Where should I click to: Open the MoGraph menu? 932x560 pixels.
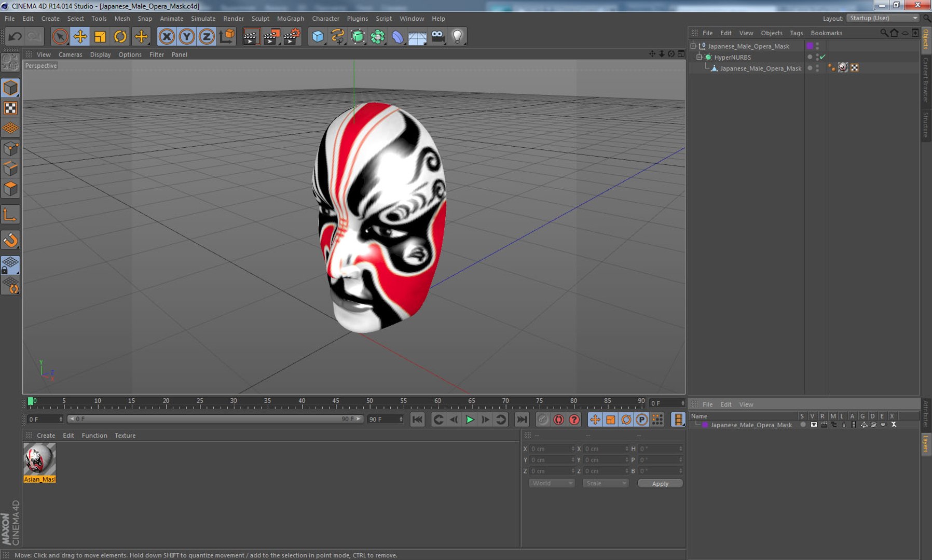(290, 19)
